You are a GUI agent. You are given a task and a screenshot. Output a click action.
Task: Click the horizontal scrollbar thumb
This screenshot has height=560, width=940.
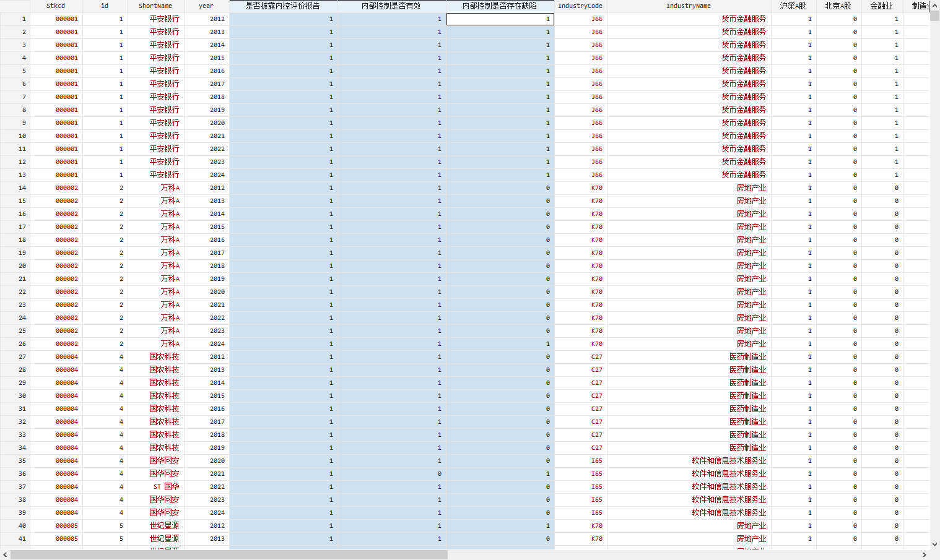(x=229, y=555)
